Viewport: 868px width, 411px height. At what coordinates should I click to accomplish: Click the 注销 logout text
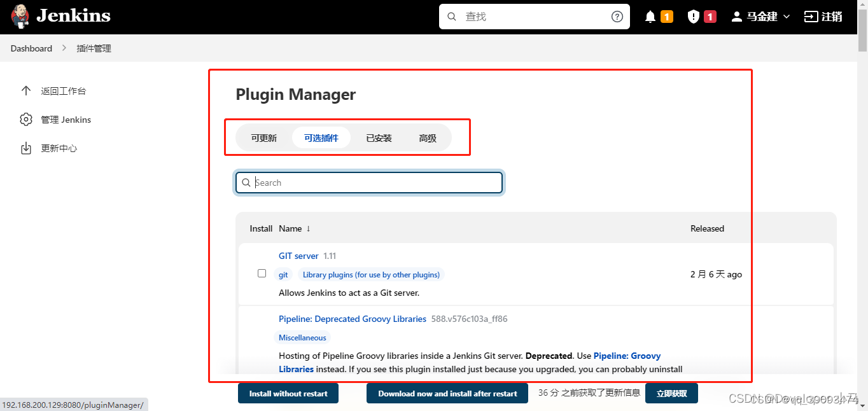[x=832, y=17]
